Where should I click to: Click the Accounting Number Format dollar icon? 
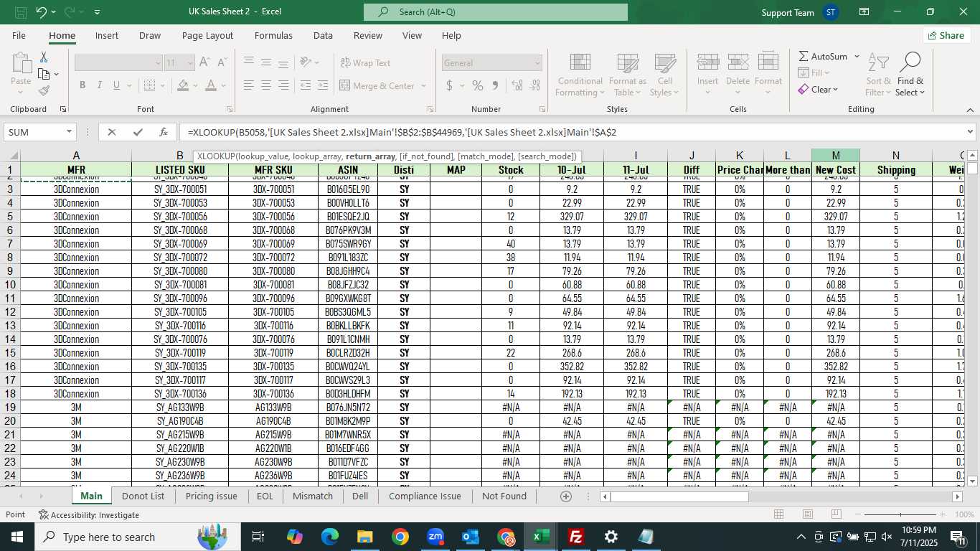tap(450, 85)
